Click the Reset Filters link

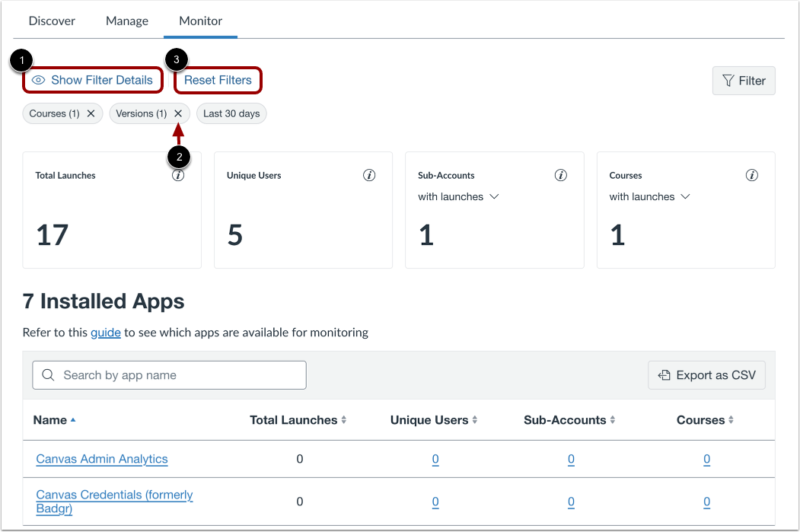(x=218, y=80)
